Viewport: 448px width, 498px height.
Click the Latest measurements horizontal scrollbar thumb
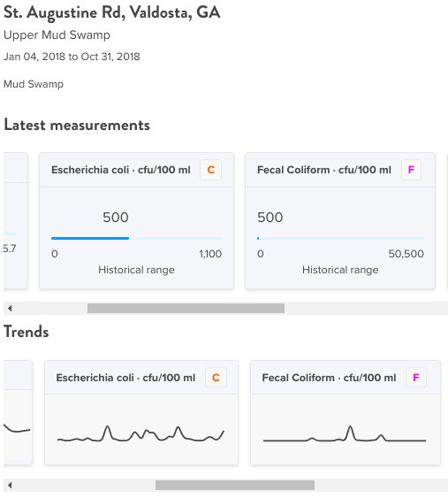click(186, 308)
